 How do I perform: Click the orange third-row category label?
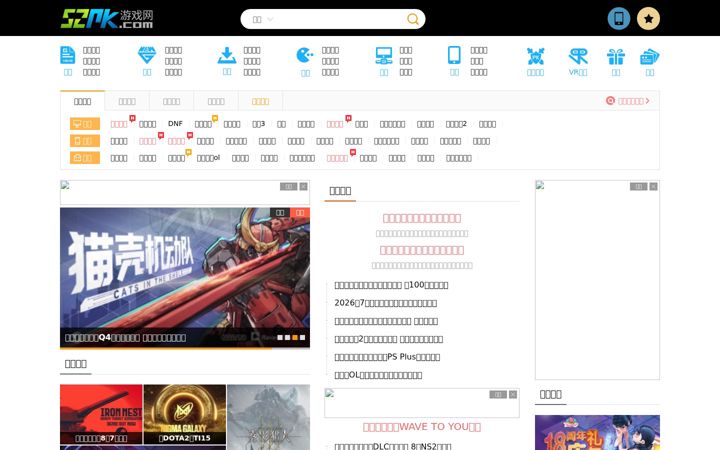click(85, 158)
